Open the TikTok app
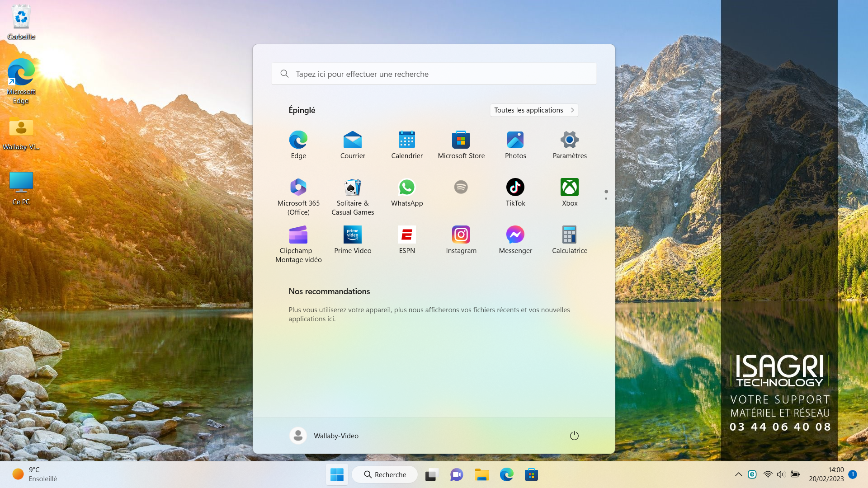 tap(515, 192)
